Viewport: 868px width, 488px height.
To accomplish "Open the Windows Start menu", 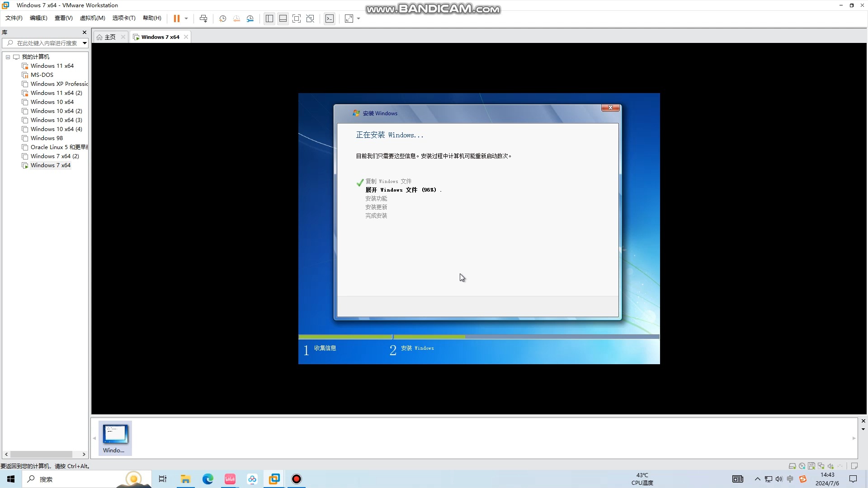I will coord(11,479).
